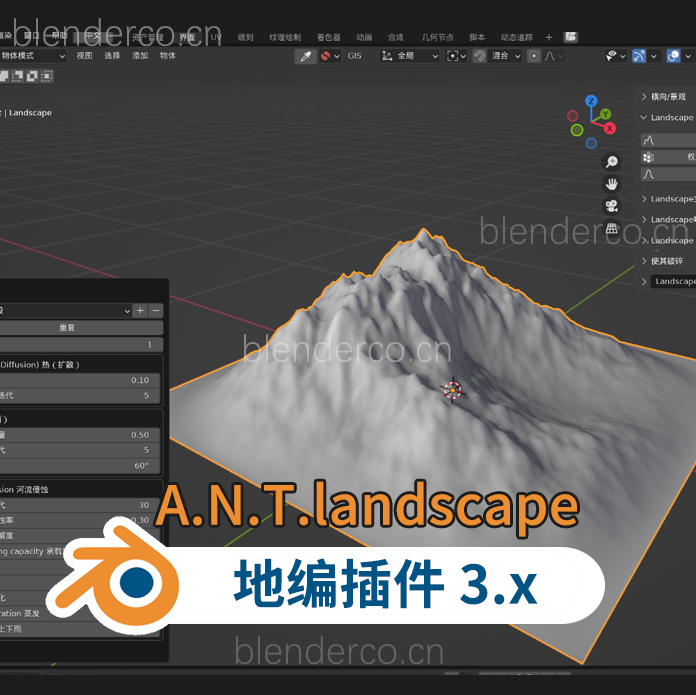The width and height of the screenshot is (696, 695).
Task: Click the minus button to remove preset
Action: point(156,311)
